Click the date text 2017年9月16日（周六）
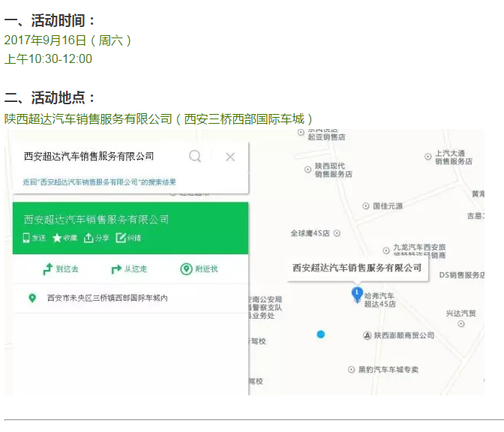 (x=67, y=40)
